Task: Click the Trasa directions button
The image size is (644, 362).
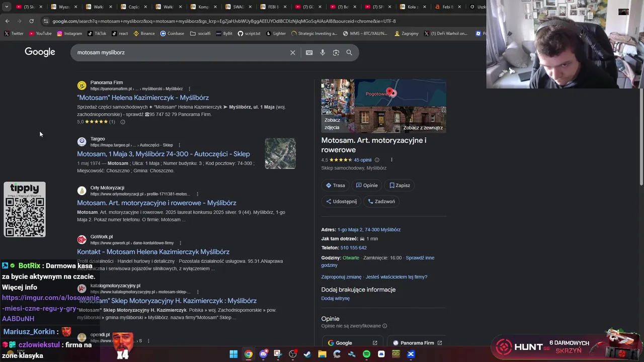Action: [336, 186]
